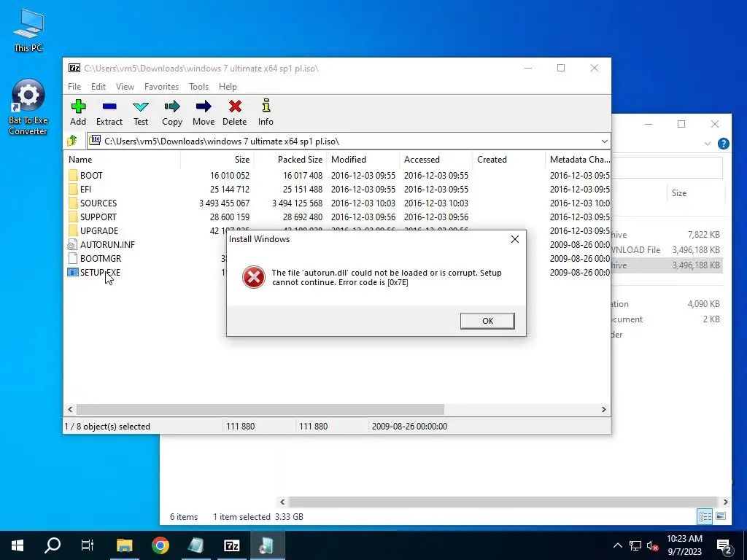The image size is (747, 560).
Task: Sort by Name column header
Action: (x=123, y=160)
